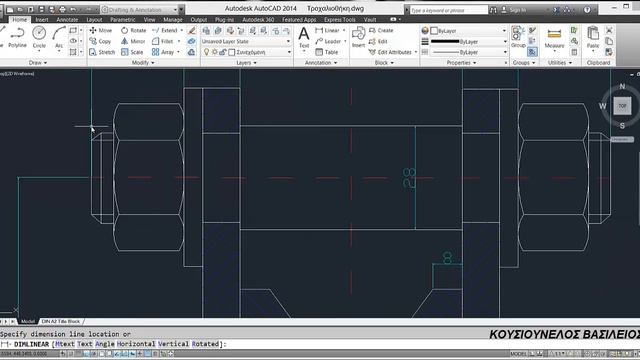
Task: Select the Linear dimension tool
Action: click(x=328, y=30)
